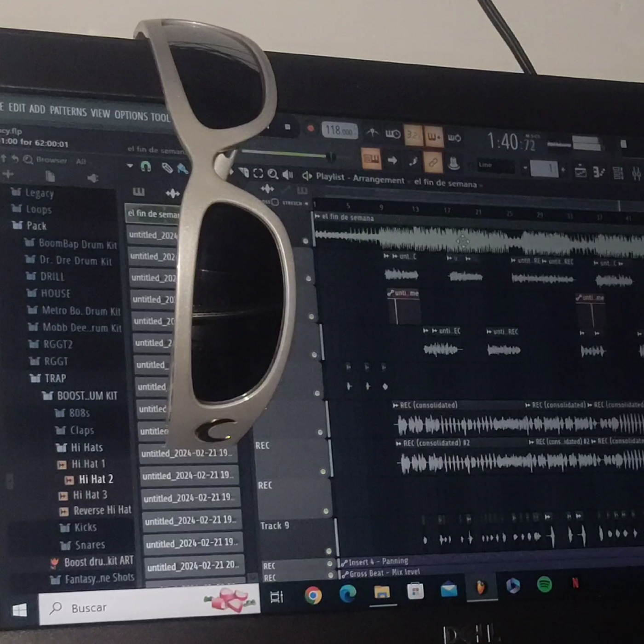Open the metronome icon next to tempo
The image size is (644, 644).
point(372,134)
